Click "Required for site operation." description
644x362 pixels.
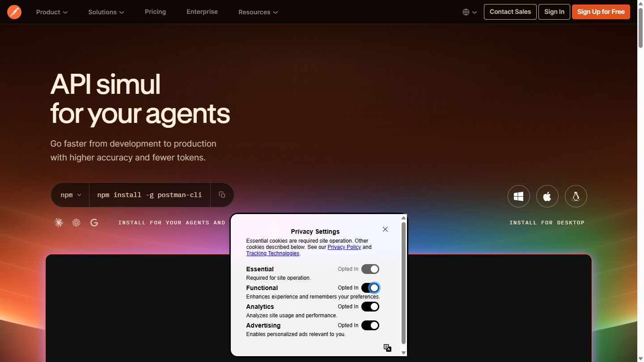point(278,278)
